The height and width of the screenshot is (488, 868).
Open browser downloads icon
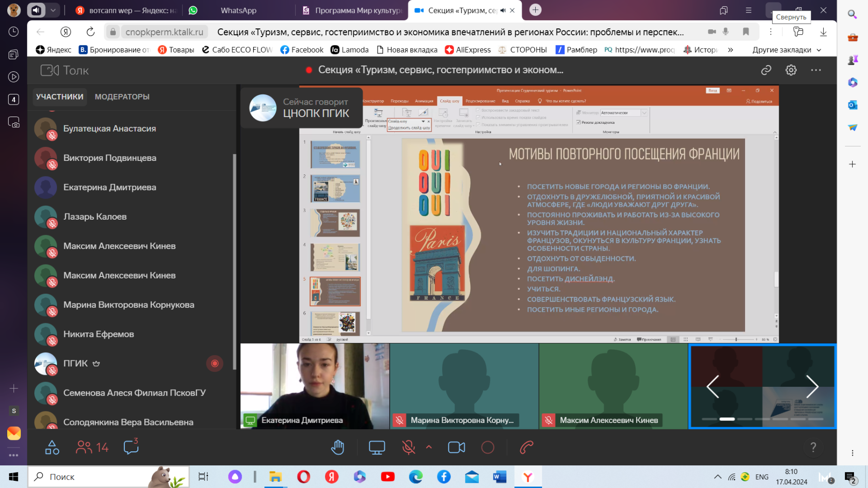823,32
